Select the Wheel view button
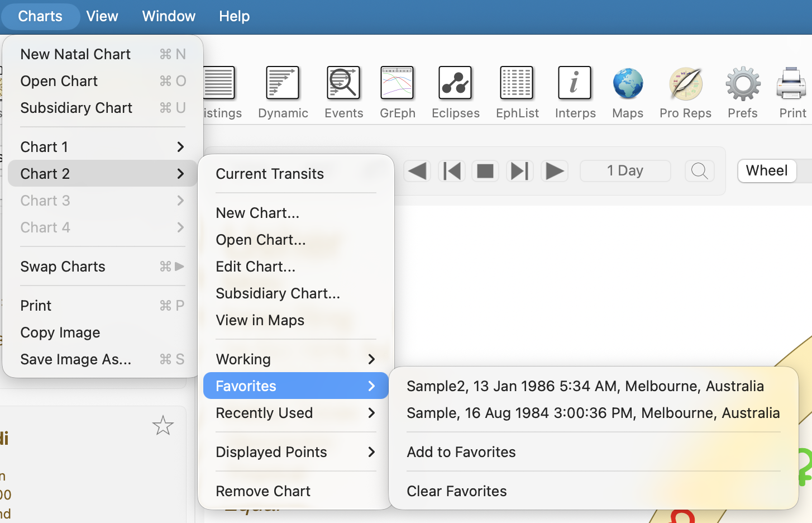This screenshot has height=523, width=812. tap(767, 171)
